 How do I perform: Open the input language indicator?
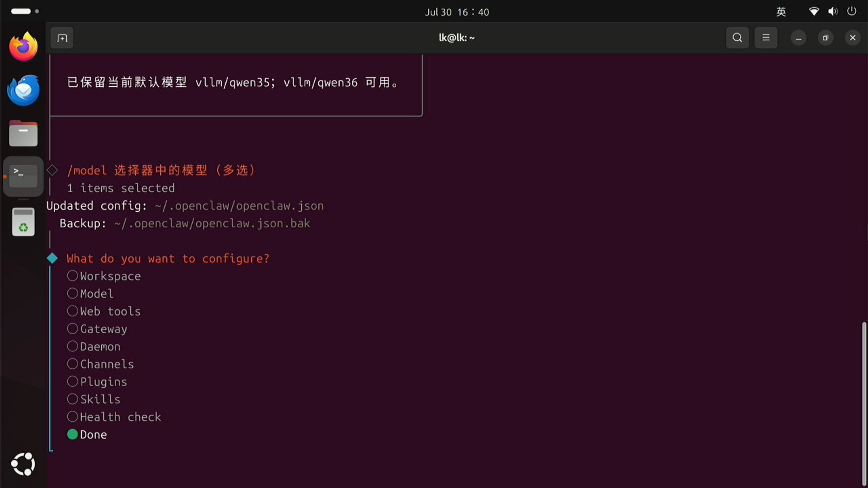781,11
